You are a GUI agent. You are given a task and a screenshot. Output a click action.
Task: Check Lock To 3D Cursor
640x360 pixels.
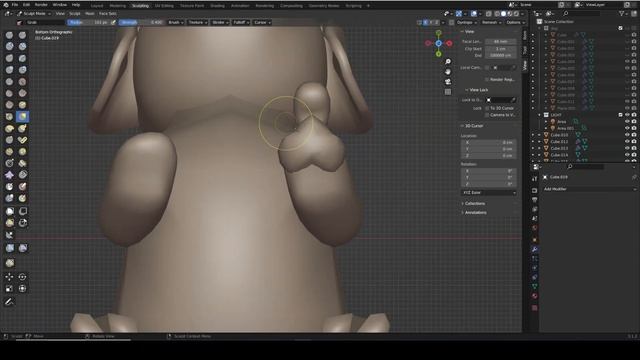pyautogui.click(x=487, y=108)
